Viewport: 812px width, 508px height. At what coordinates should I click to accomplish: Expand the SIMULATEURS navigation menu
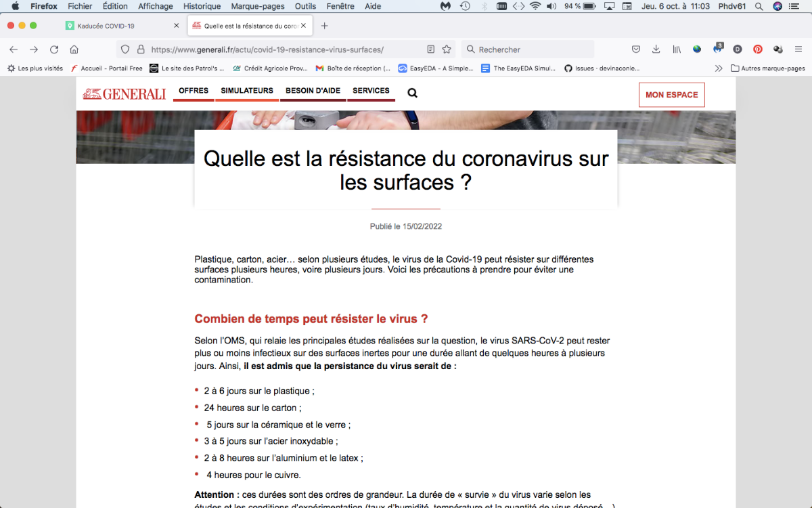coord(247,91)
